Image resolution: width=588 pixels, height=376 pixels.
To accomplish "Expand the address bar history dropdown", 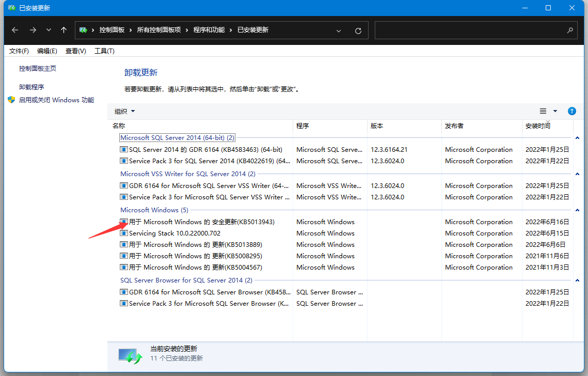I will pyautogui.click(x=339, y=31).
